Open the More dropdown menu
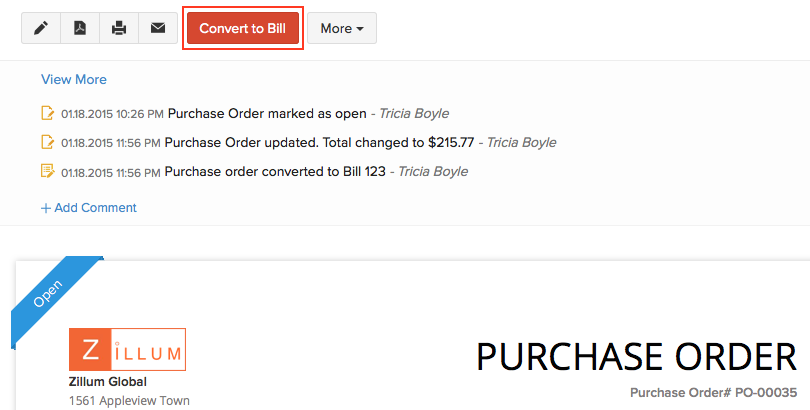The height and width of the screenshot is (410, 810). pos(341,28)
